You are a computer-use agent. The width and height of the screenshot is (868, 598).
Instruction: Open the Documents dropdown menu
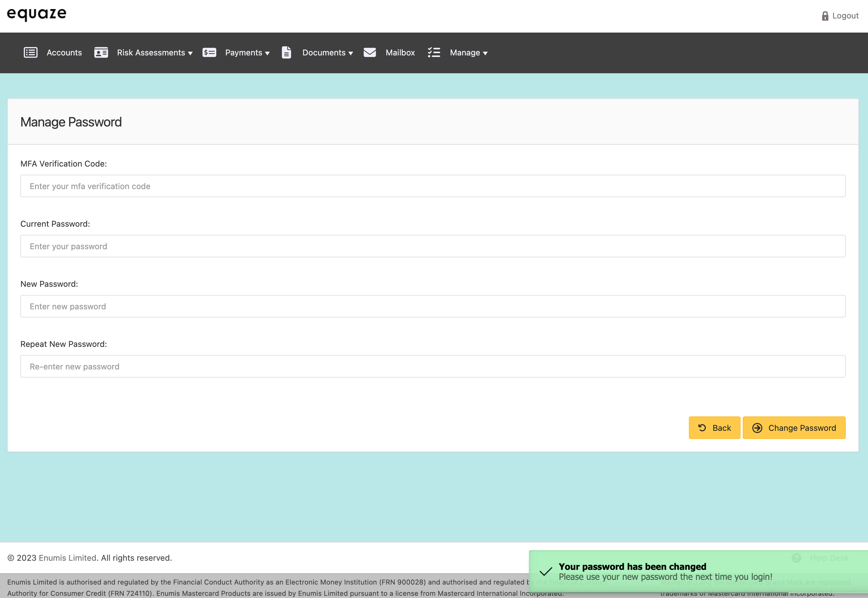(328, 53)
